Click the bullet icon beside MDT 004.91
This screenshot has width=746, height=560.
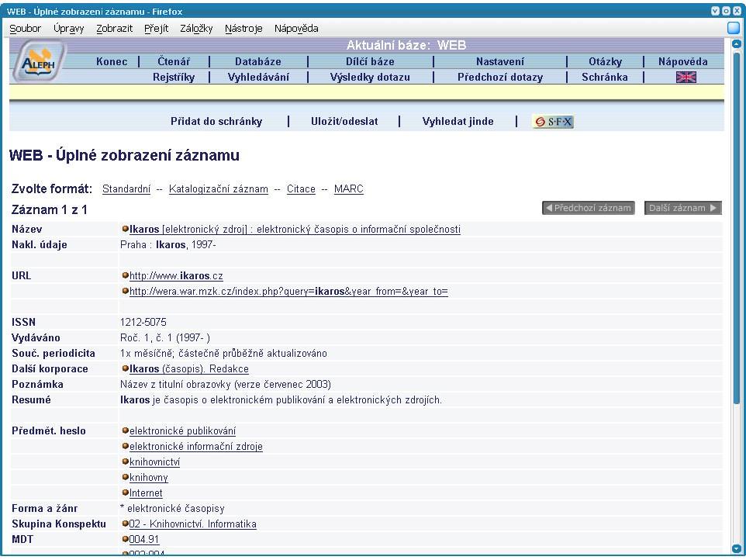(125, 539)
